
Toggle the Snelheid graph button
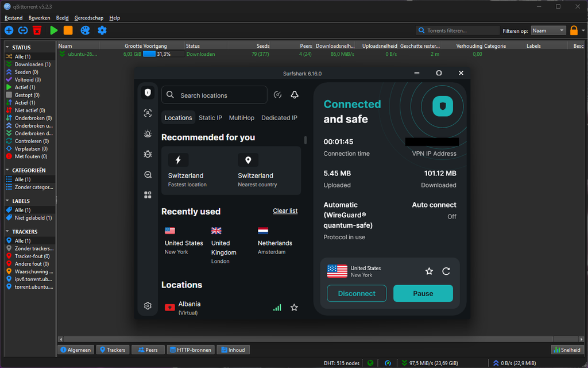(x=568, y=350)
